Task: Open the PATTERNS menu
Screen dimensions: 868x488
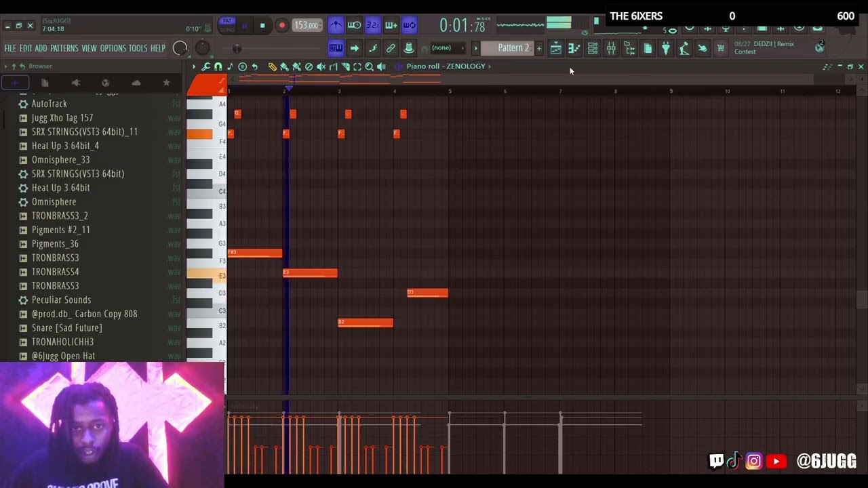Action: click(64, 48)
